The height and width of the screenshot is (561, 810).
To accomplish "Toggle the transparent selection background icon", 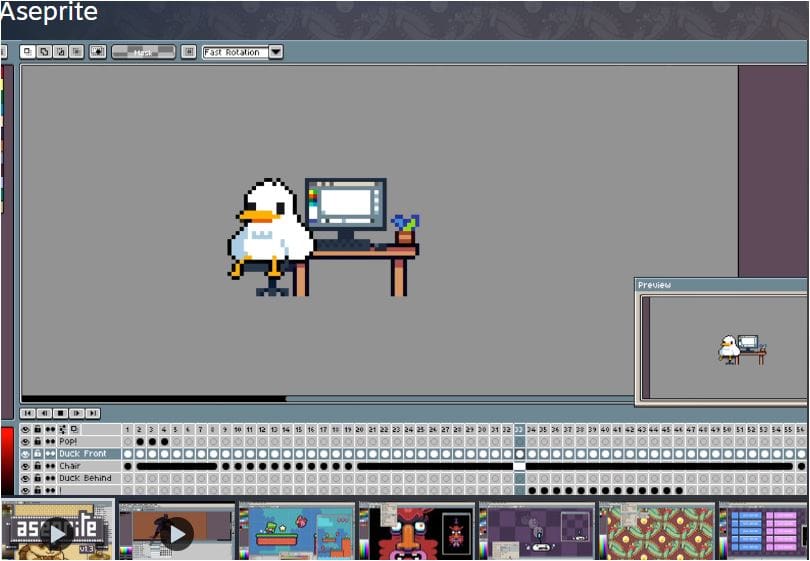I will [x=98, y=52].
